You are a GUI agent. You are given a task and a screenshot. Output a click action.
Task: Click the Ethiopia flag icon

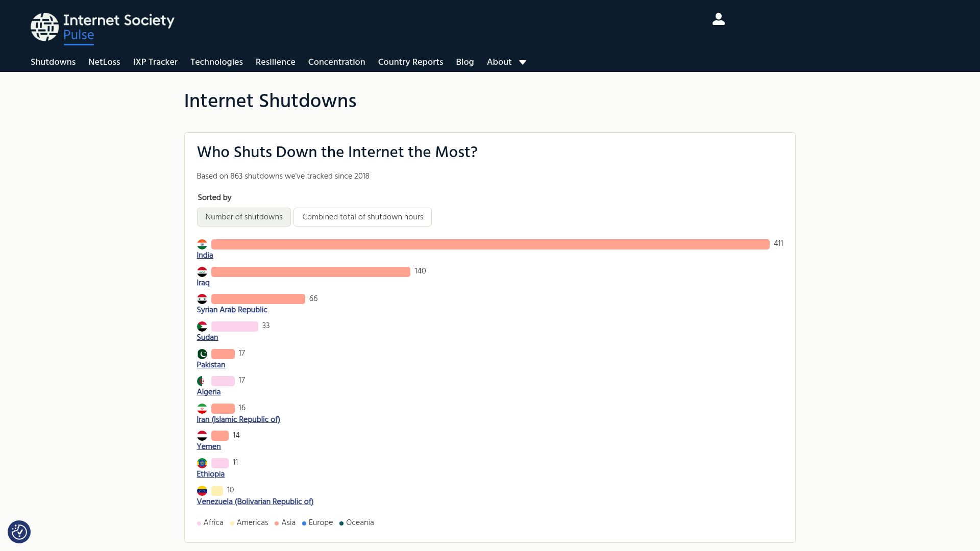coord(202,463)
